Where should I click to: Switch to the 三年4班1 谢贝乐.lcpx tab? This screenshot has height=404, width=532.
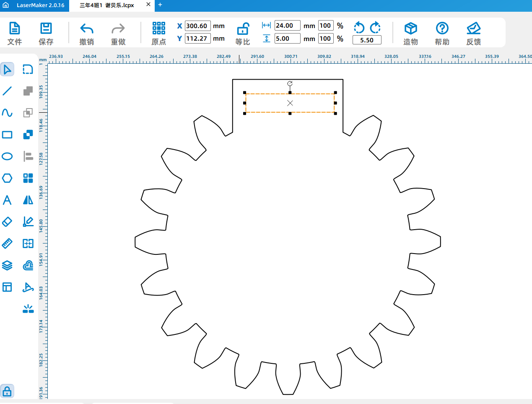tap(107, 5)
